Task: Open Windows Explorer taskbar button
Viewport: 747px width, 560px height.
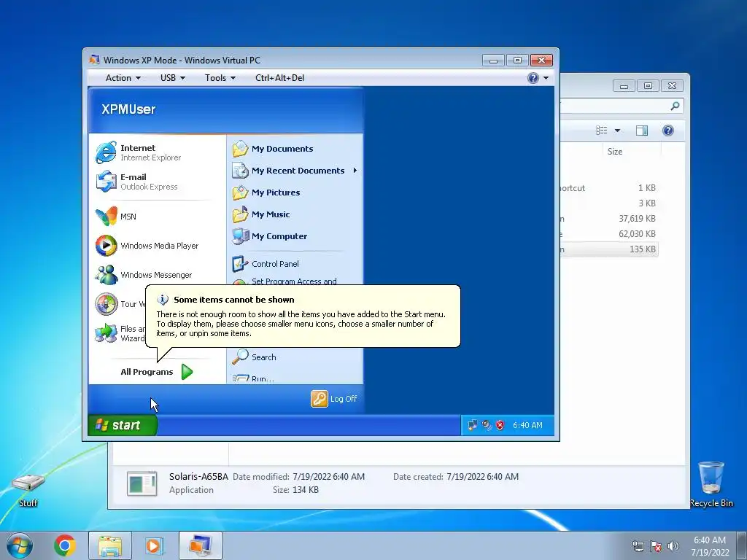Action: pyautogui.click(x=110, y=545)
